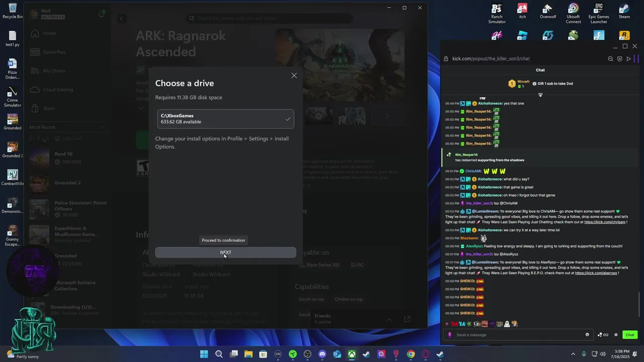The width and height of the screenshot is (644, 362).
Task: Pop out the Friends panel
Action: point(407,319)
